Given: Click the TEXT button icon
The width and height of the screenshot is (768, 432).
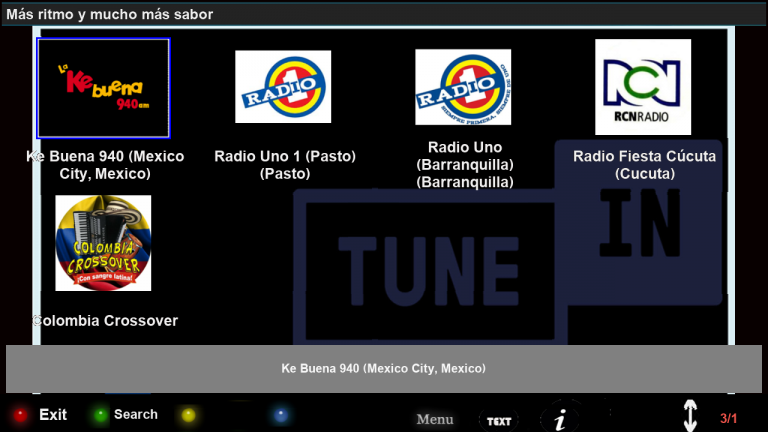Looking at the screenshot, I should pos(499,421).
